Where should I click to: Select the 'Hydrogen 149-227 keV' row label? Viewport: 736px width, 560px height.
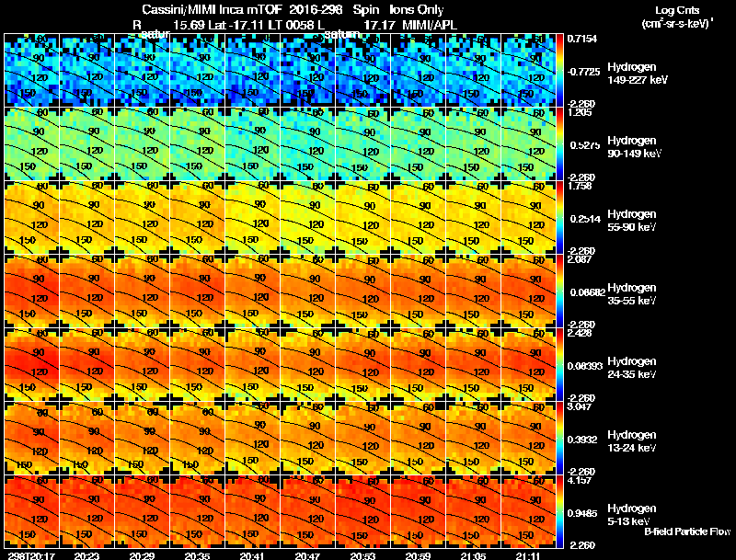click(637, 74)
